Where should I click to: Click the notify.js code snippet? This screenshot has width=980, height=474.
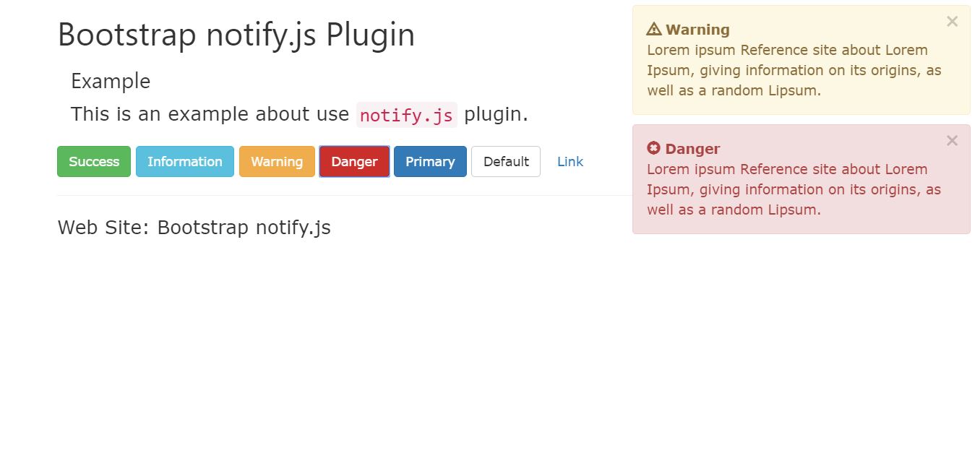tap(407, 115)
